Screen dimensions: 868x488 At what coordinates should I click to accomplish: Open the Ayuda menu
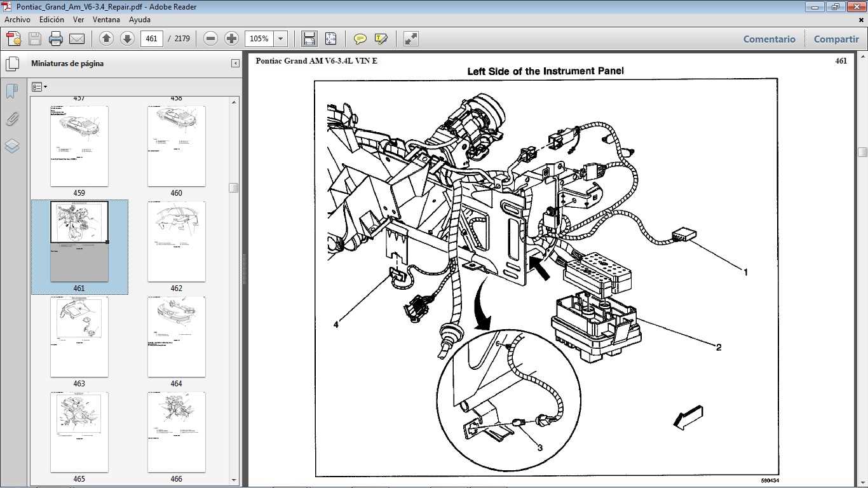pos(140,20)
